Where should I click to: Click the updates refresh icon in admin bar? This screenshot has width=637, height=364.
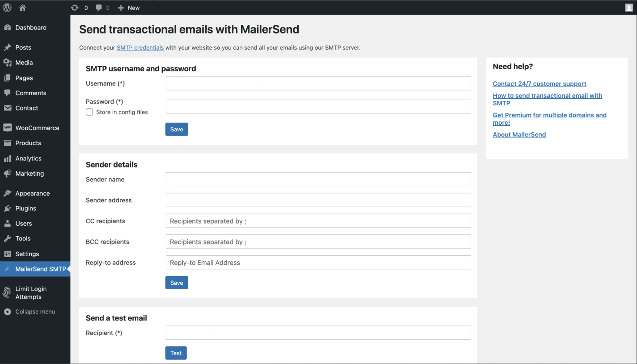pyautogui.click(x=74, y=7)
